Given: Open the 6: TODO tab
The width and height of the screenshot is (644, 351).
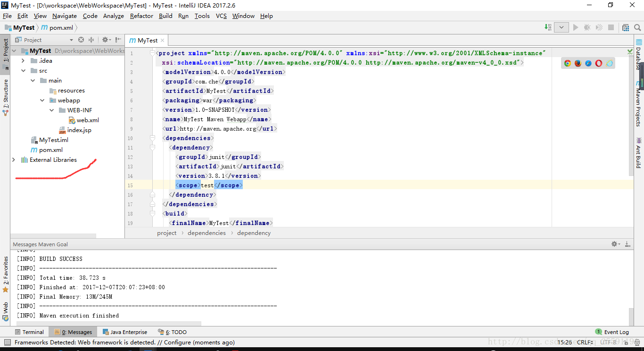Looking at the screenshot, I should (173, 332).
